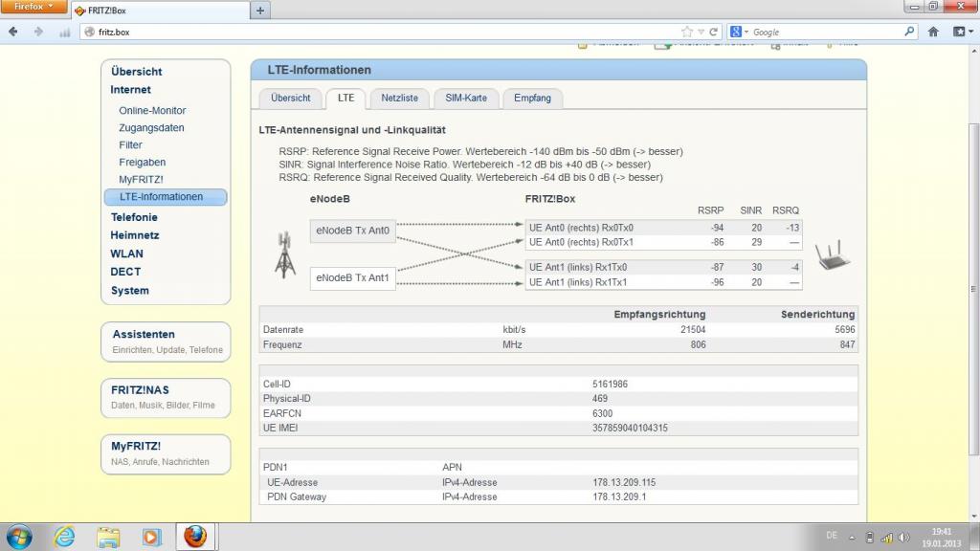The width and height of the screenshot is (980, 551).
Task: Open Übersicht in the sidebar menu
Action: (136, 71)
